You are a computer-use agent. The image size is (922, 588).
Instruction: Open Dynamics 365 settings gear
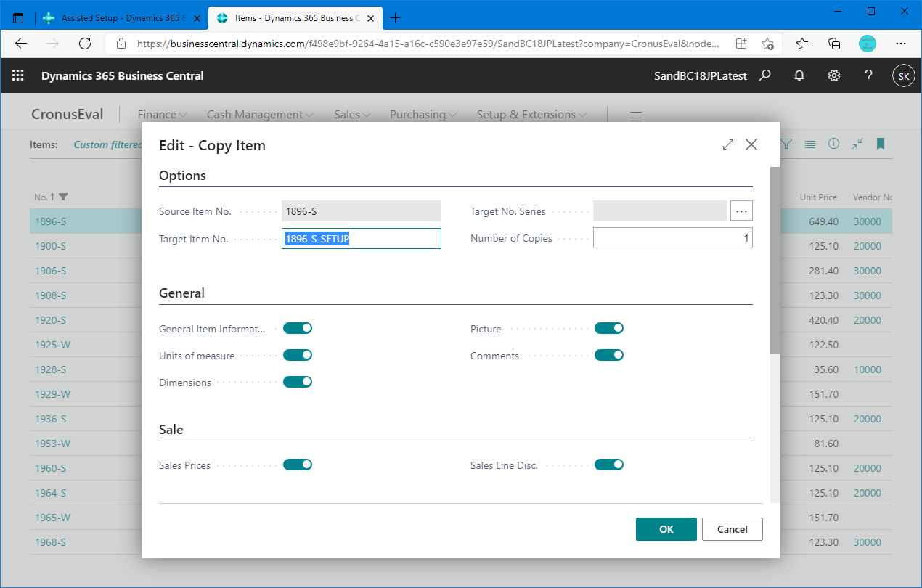pos(833,75)
